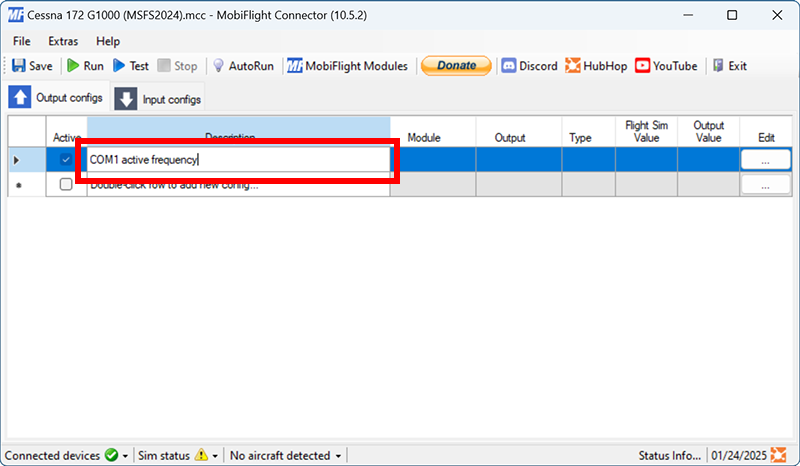Switch to the Input configs tab
800x466 pixels.
point(158,99)
